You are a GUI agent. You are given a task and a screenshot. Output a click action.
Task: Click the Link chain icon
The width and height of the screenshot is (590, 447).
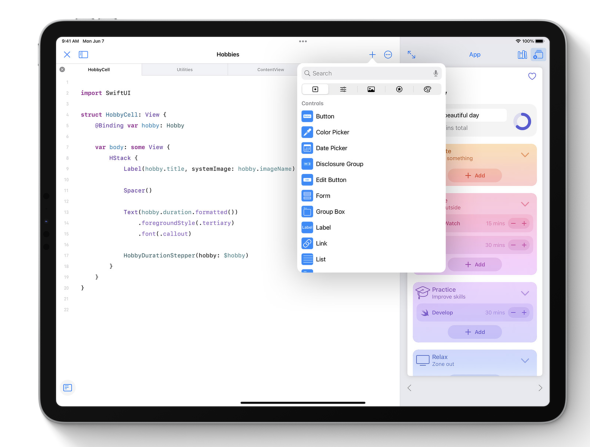tap(307, 243)
